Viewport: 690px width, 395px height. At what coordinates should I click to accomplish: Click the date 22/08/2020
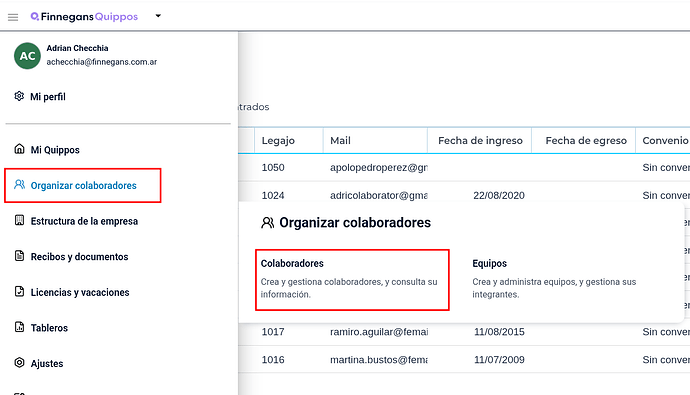[x=499, y=195]
